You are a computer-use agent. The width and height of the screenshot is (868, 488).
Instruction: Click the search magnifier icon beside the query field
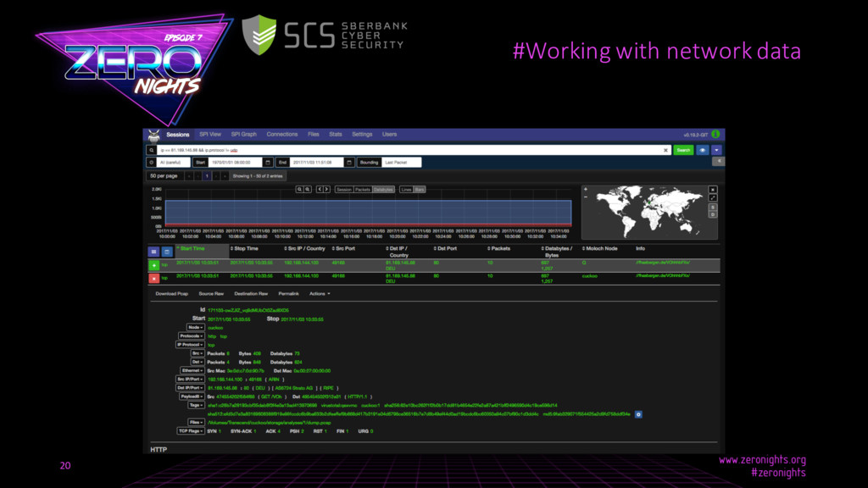click(151, 150)
